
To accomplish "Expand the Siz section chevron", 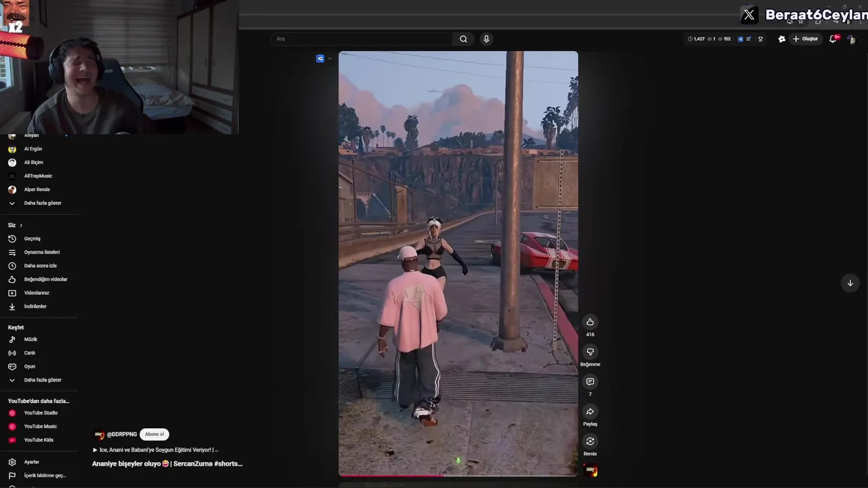I will pos(21,225).
